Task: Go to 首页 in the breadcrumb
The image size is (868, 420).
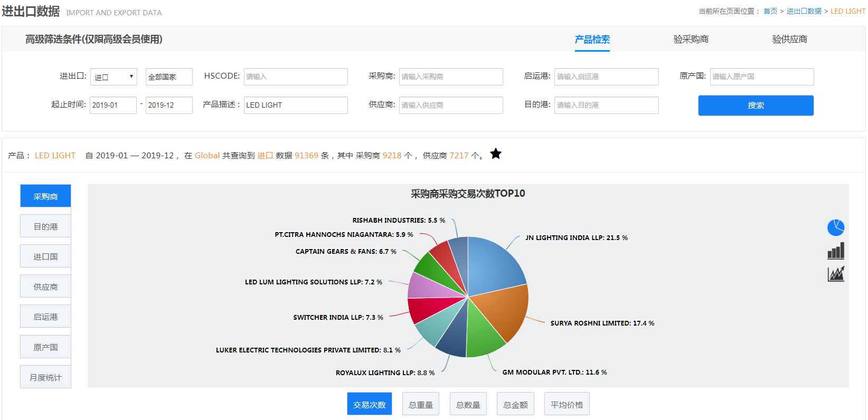Action: click(770, 11)
